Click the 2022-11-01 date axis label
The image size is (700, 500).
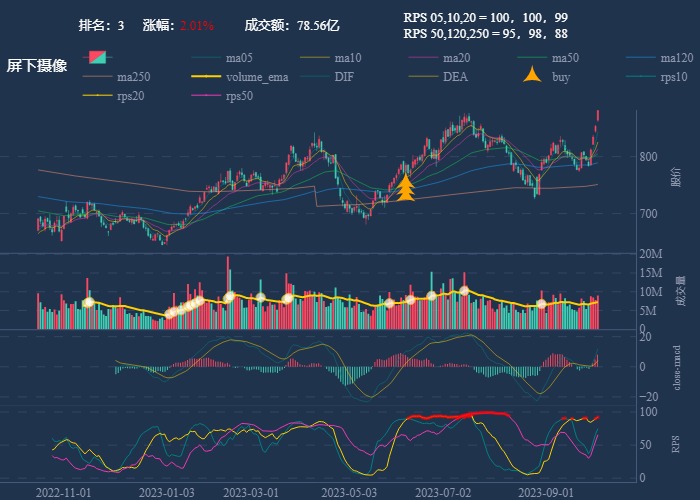[x=63, y=492]
